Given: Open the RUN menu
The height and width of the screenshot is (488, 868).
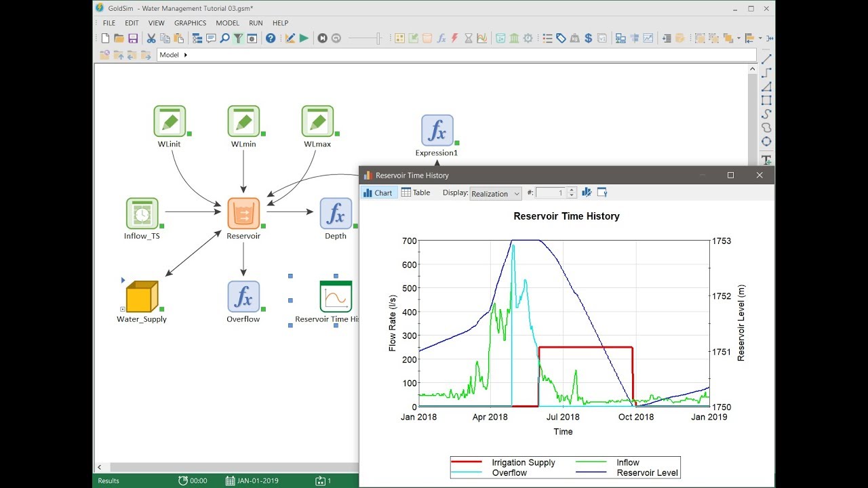Looking at the screenshot, I should pos(256,23).
